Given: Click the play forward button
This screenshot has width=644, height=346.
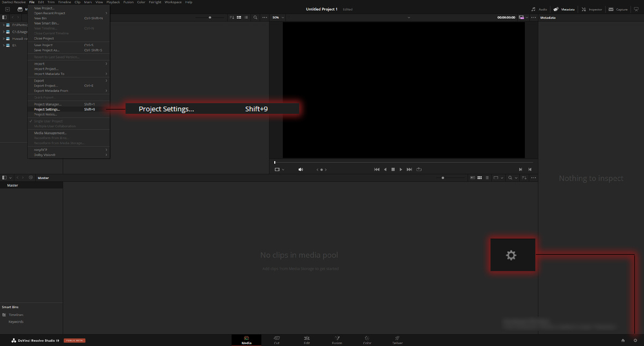Looking at the screenshot, I should [401, 170].
